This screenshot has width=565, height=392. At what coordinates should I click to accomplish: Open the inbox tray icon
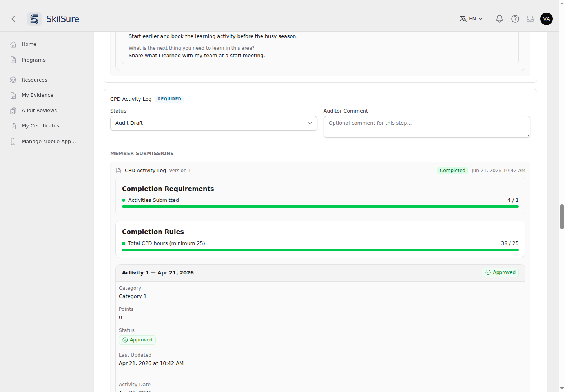[x=530, y=19]
